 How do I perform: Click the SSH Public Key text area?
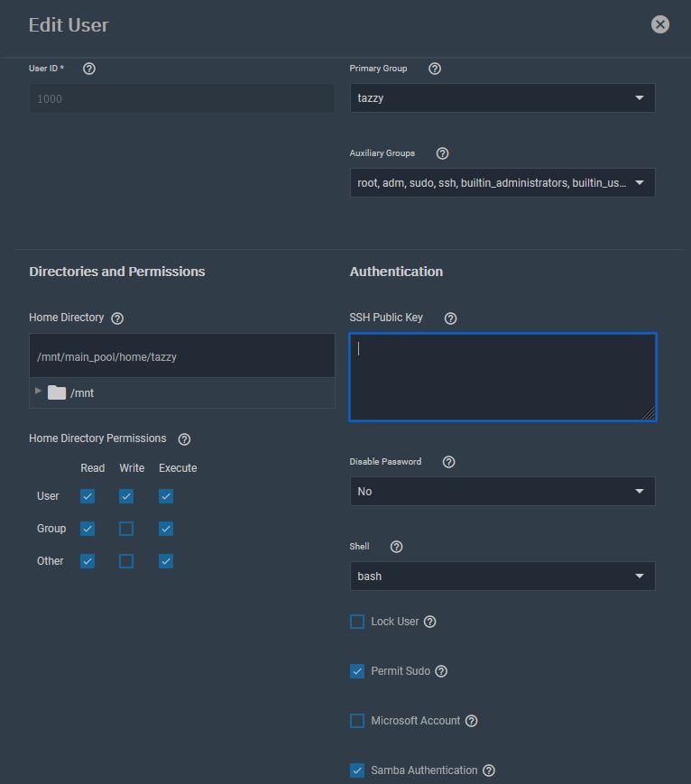coord(502,377)
